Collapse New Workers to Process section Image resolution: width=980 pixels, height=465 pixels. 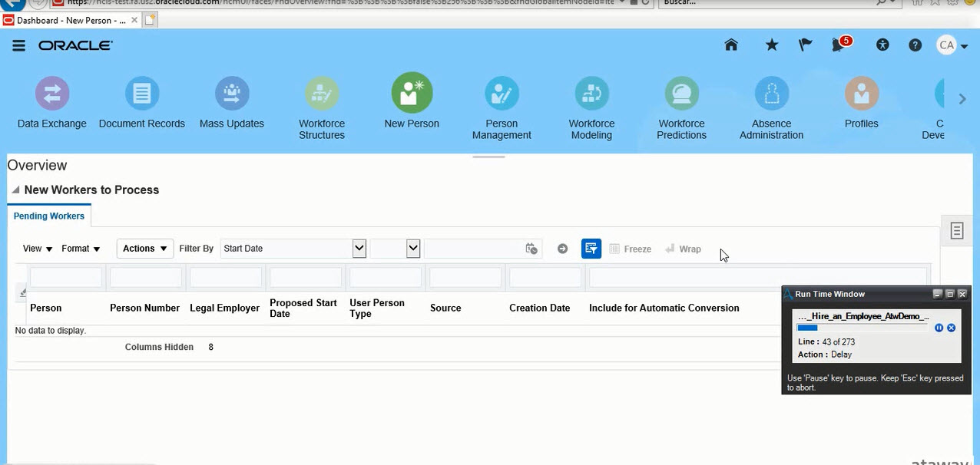pos(15,190)
